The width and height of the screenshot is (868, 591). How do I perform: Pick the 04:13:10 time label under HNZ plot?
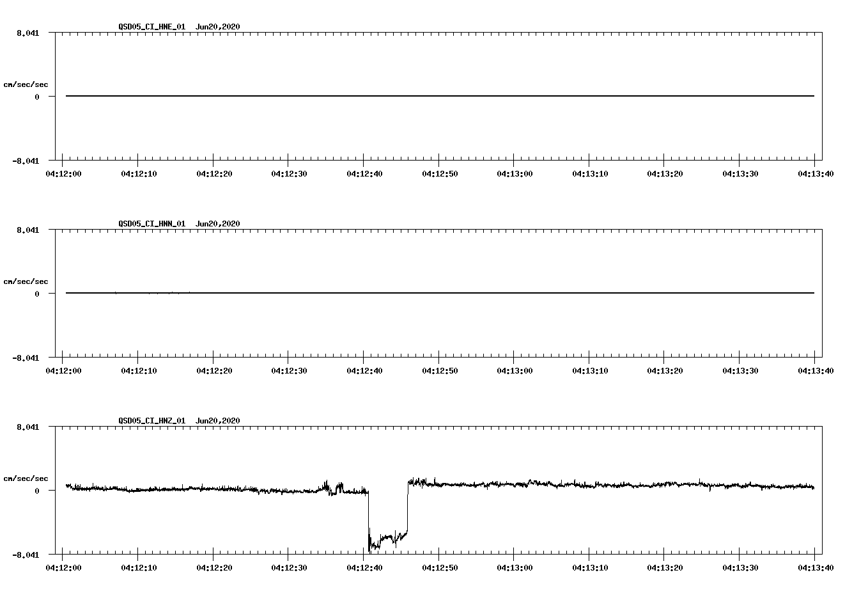[x=589, y=567]
